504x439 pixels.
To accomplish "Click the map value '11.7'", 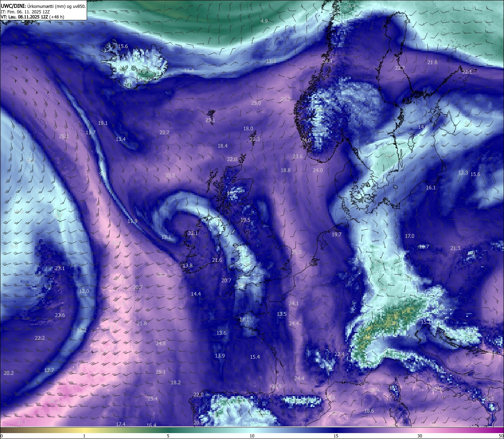I will 91,132.
